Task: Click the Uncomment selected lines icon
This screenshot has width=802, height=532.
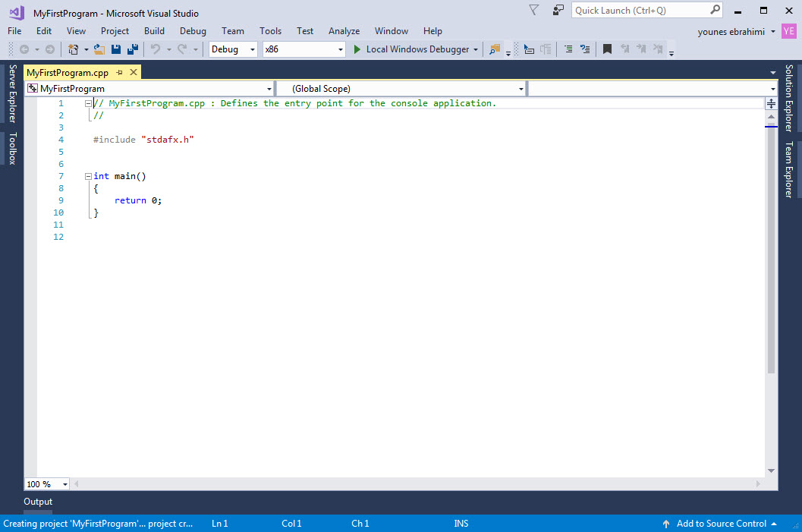Action: [585, 49]
